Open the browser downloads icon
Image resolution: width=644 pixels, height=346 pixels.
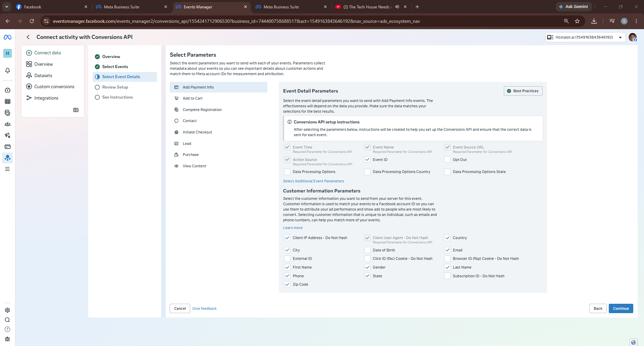click(x=594, y=21)
